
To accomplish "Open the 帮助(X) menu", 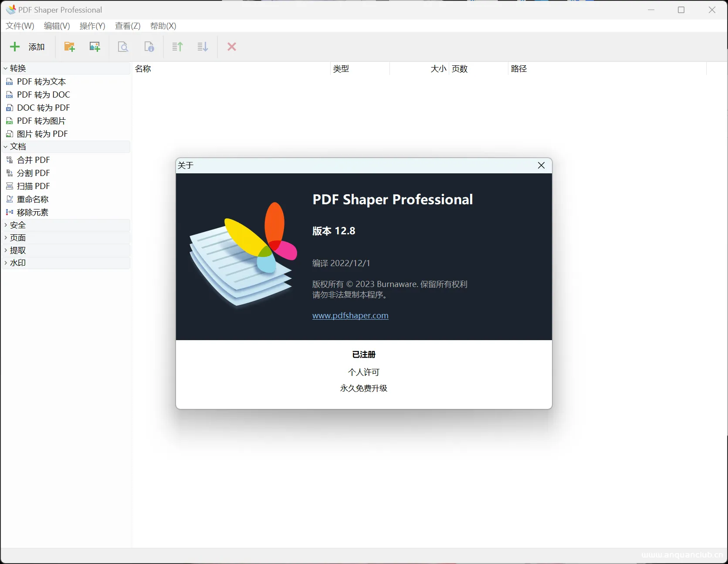I will pyautogui.click(x=163, y=26).
